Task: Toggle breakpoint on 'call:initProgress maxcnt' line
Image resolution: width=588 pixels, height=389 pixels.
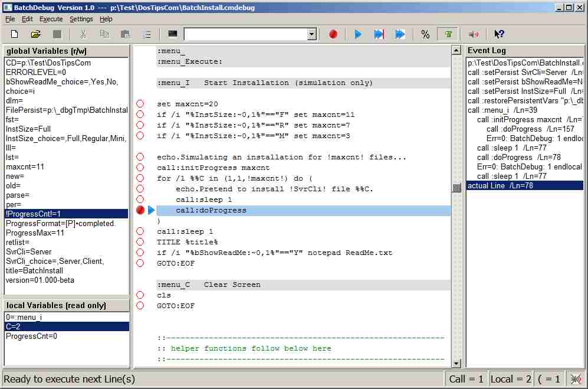Action: click(140, 167)
